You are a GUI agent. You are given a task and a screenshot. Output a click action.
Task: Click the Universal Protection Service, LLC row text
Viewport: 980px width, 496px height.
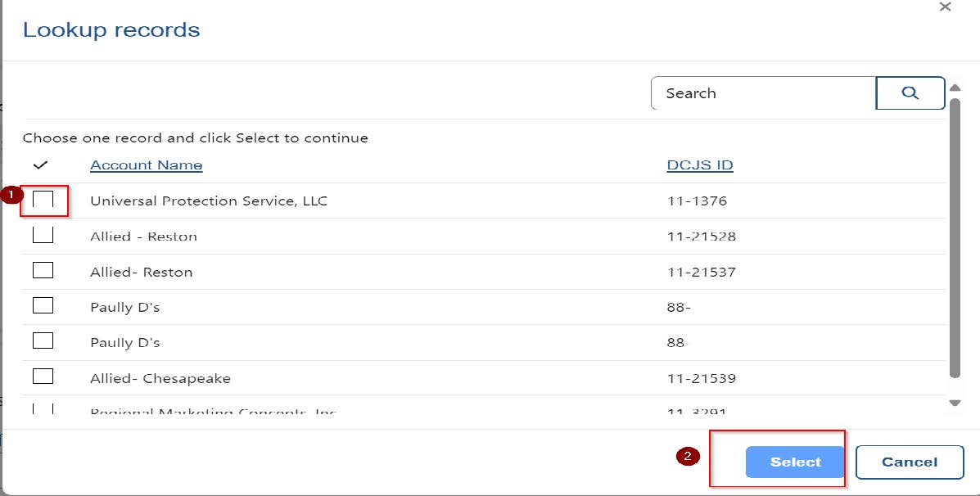pyautogui.click(x=208, y=201)
